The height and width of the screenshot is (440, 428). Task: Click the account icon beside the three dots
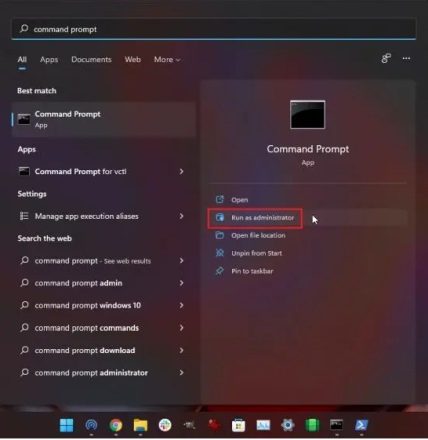tap(386, 59)
